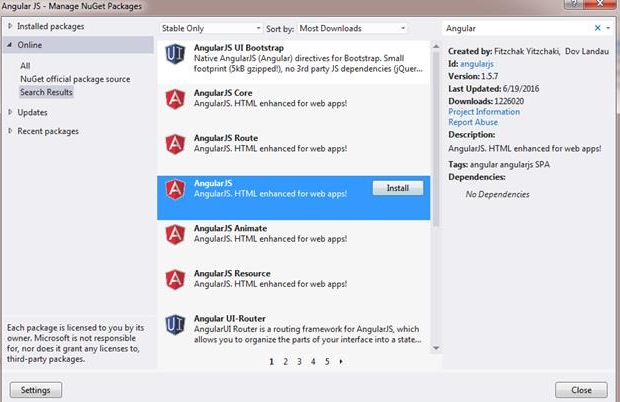Click the AngularJS Animate package icon

tap(175, 234)
